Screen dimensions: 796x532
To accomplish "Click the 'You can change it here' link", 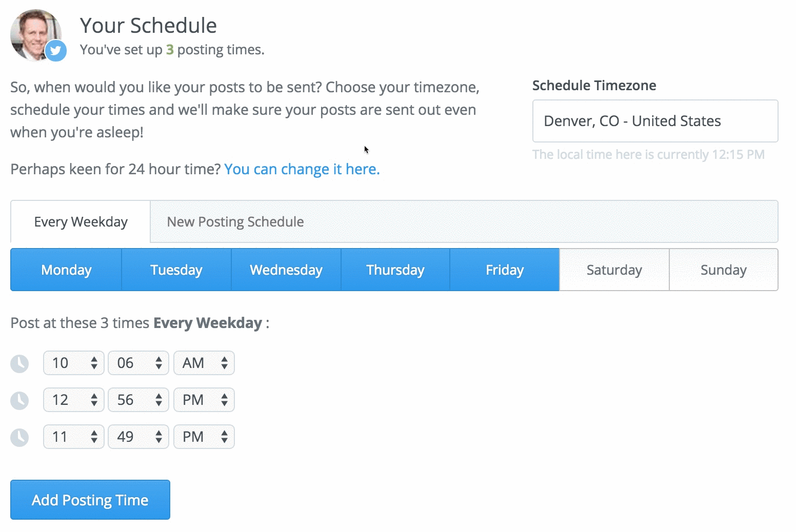I will (302, 169).
